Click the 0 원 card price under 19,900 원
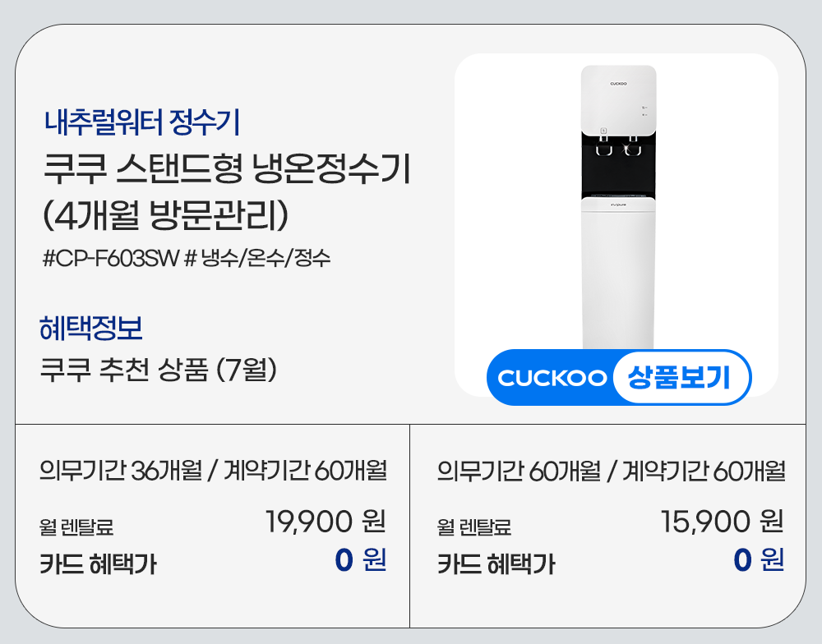 pyautogui.click(x=361, y=560)
